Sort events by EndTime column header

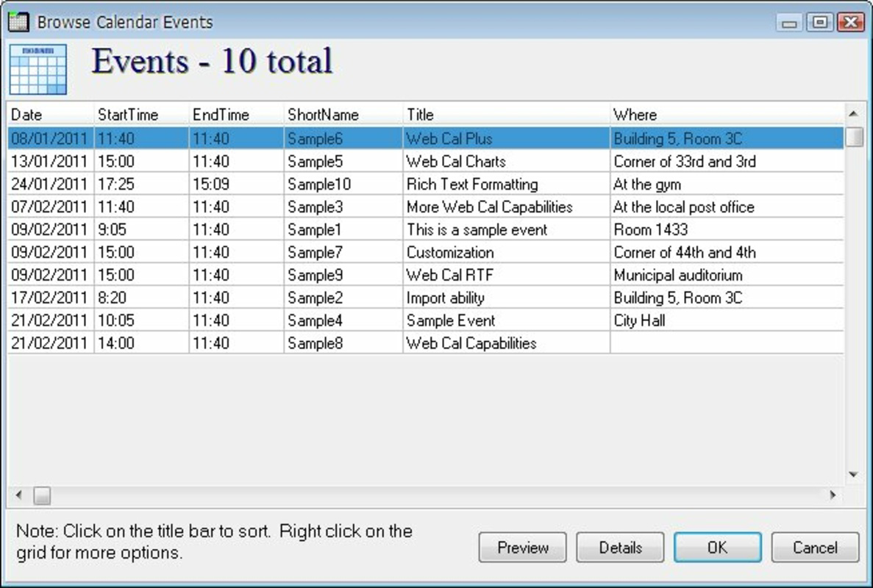click(236, 115)
